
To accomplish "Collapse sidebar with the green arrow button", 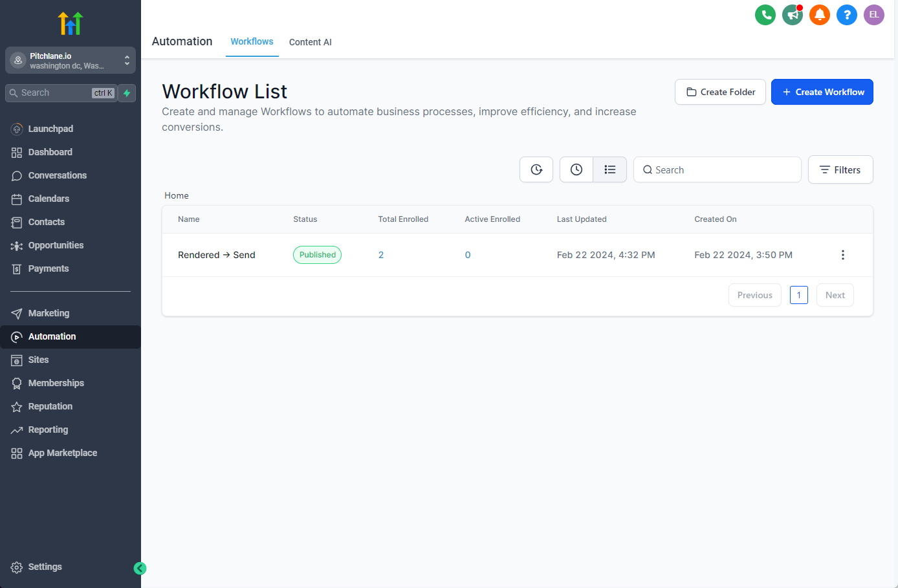I will (x=140, y=569).
